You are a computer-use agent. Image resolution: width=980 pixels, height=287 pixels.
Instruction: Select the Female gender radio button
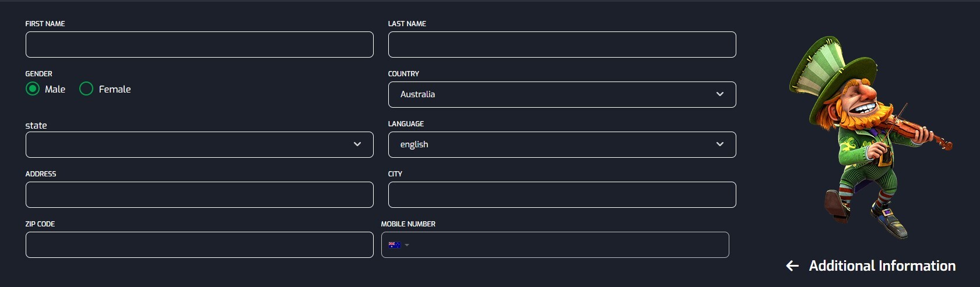(x=86, y=89)
